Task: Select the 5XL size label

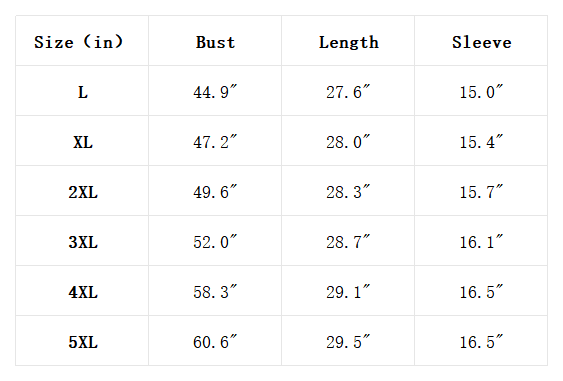Action: (83, 342)
